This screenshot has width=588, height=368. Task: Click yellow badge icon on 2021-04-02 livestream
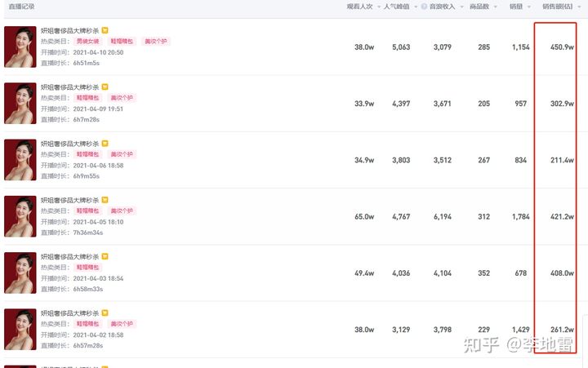tap(105, 313)
